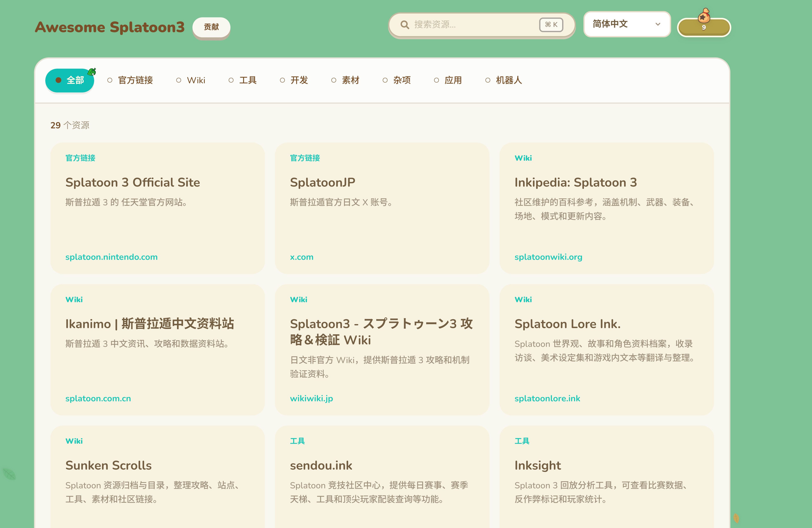Select the 应用 category filter
812x528 pixels.
click(448, 80)
